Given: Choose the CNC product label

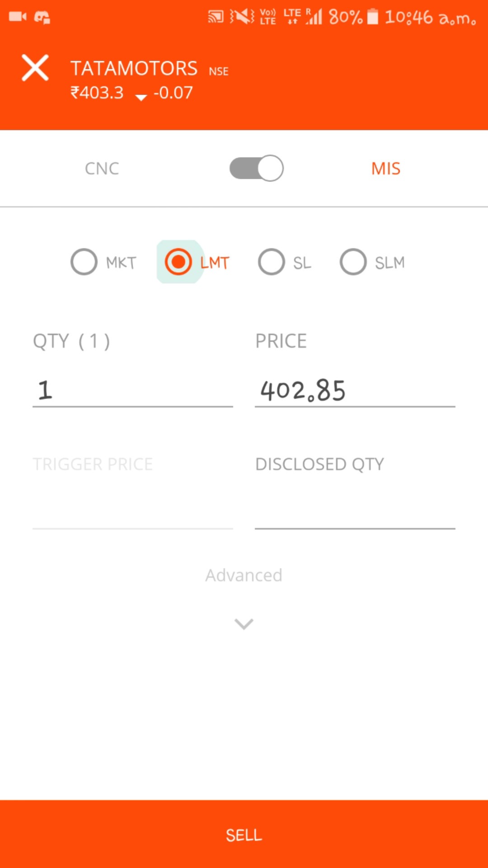Looking at the screenshot, I should pyautogui.click(x=102, y=169).
